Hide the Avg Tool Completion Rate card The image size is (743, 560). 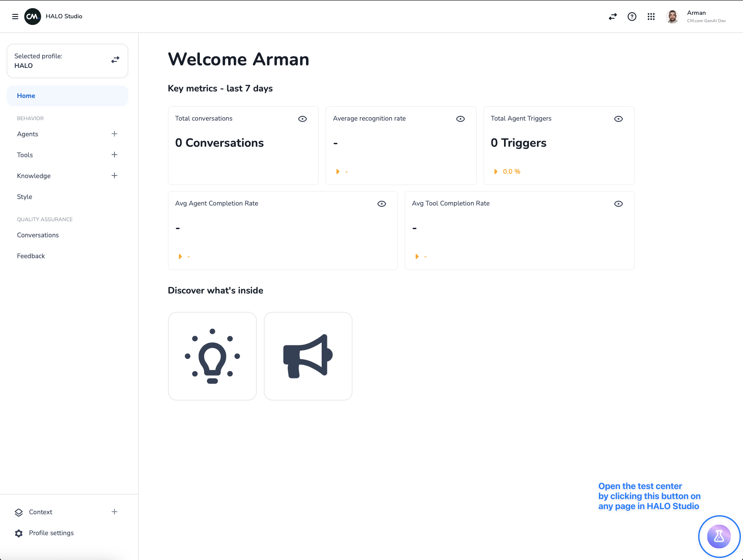[x=618, y=204]
